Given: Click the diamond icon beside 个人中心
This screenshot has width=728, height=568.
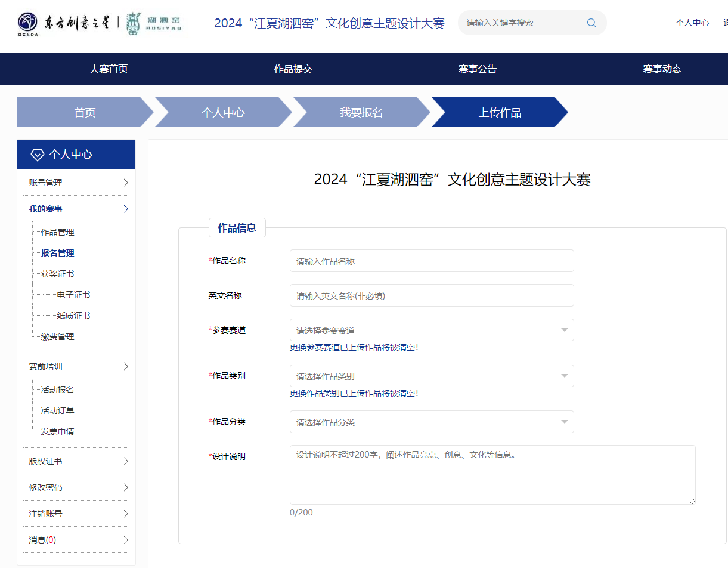Looking at the screenshot, I should click(37, 155).
